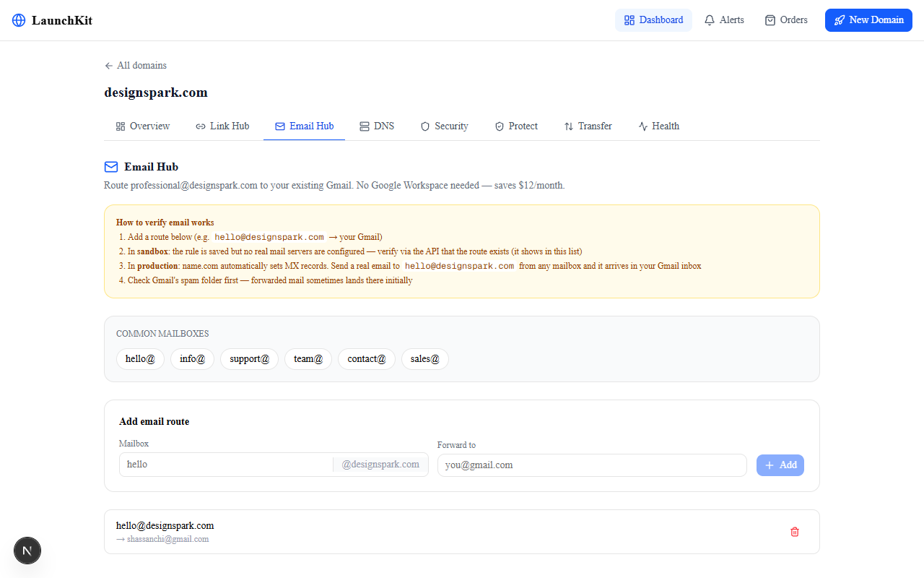This screenshot has width=924, height=578.
Task: Click the designspark.com domain heading
Action: tap(156, 92)
